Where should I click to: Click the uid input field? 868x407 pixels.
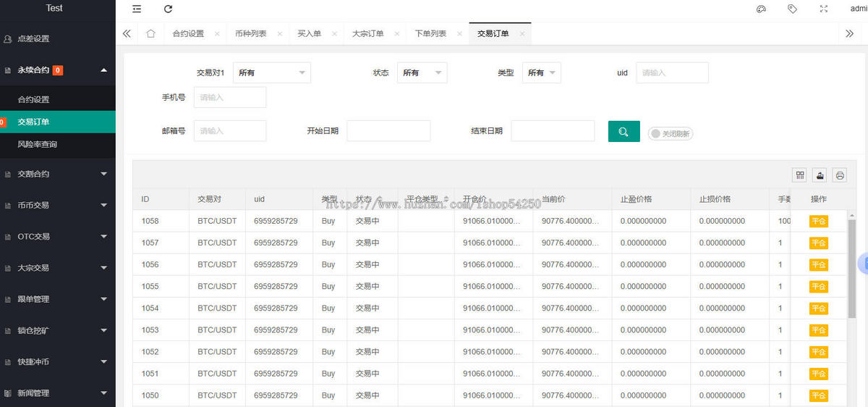(672, 72)
